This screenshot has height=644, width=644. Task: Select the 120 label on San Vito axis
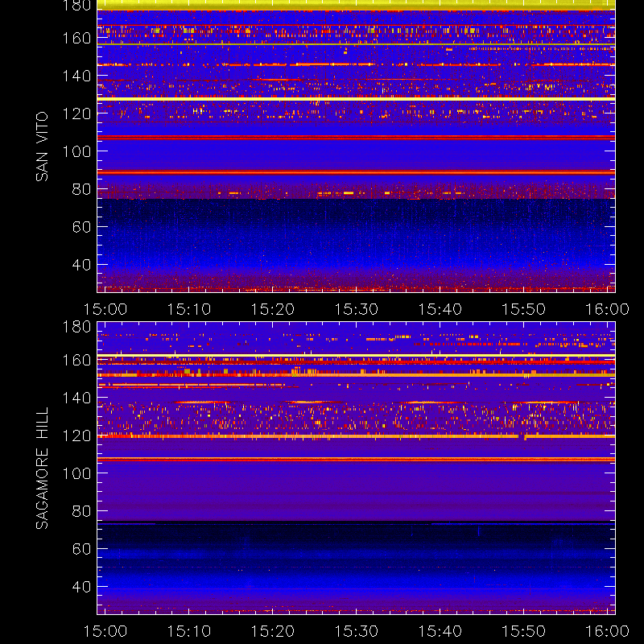tap(76, 114)
